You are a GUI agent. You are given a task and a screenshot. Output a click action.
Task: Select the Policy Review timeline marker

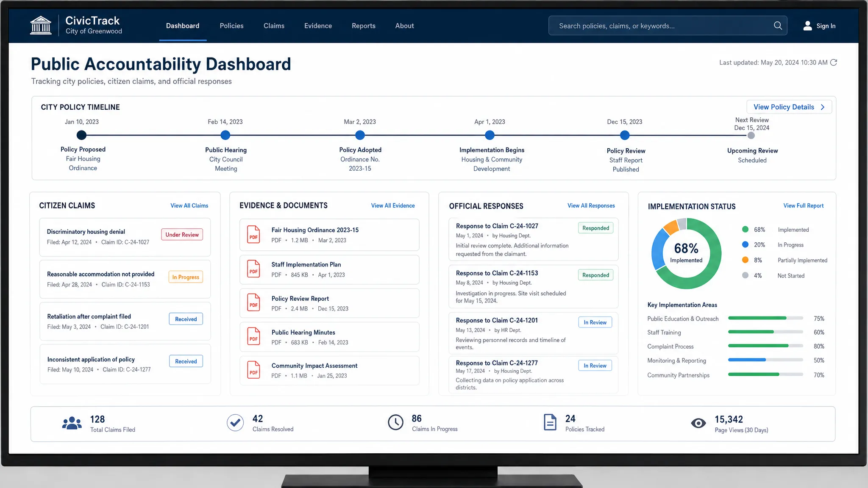(x=625, y=135)
